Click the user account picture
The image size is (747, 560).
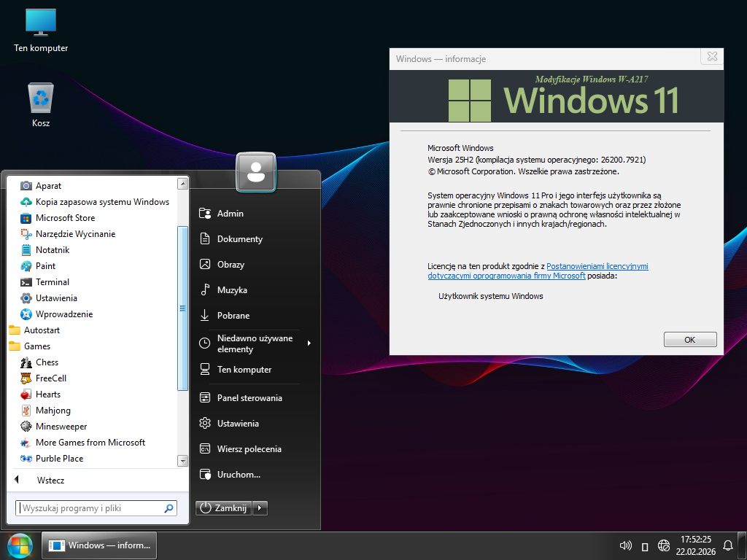[255, 172]
